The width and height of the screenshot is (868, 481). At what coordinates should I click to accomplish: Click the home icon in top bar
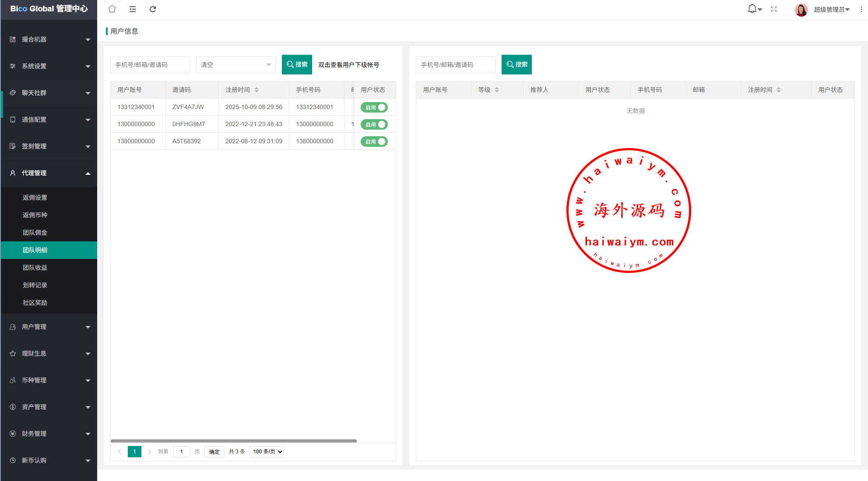coord(112,9)
